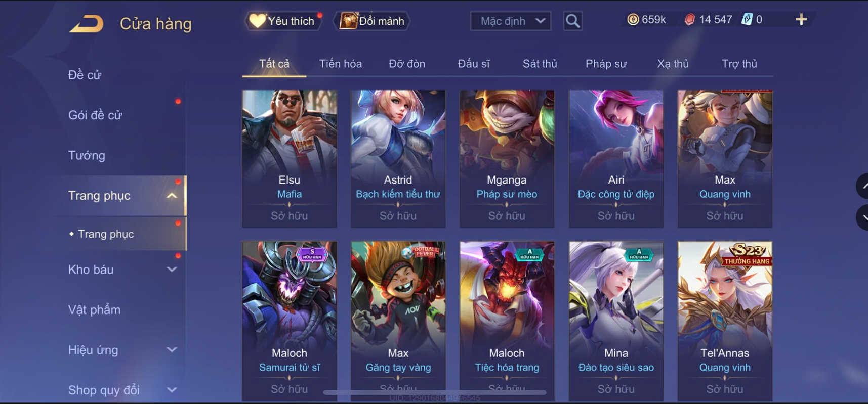Open Tướng in the sidebar
The height and width of the screenshot is (404, 868).
[87, 155]
